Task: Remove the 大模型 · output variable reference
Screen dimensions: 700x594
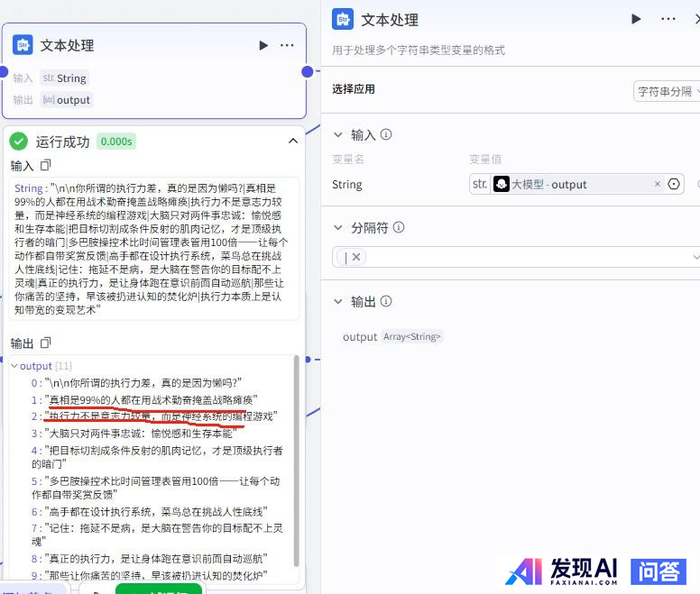Action: [x=658, y=184]
